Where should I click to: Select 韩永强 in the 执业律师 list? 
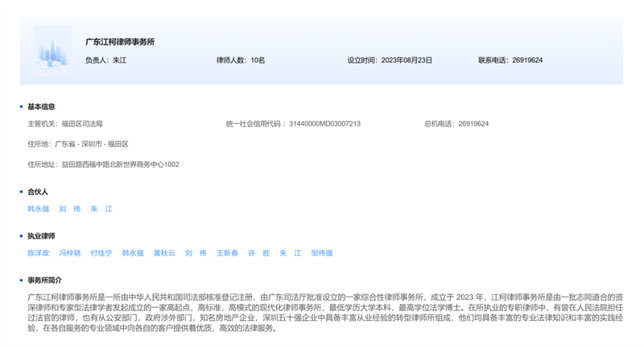point(133,253)
